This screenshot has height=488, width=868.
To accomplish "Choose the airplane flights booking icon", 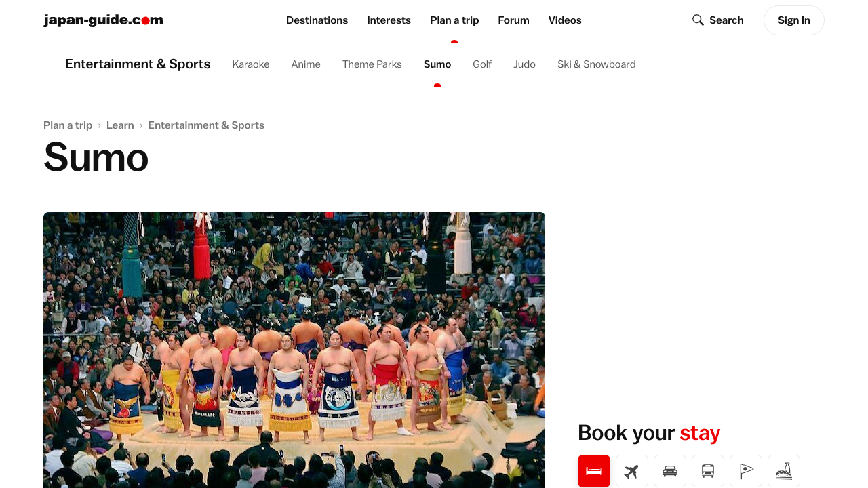I will click(632, 471).
